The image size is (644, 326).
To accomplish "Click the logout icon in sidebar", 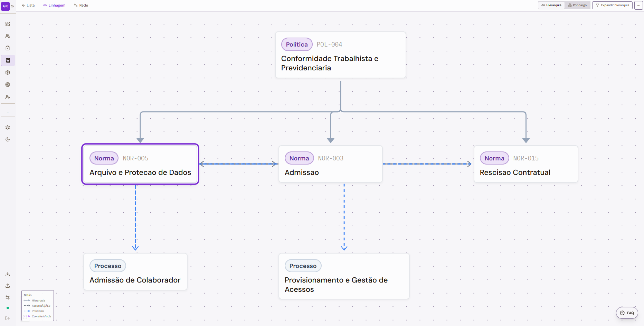I will tap(8, 318).
